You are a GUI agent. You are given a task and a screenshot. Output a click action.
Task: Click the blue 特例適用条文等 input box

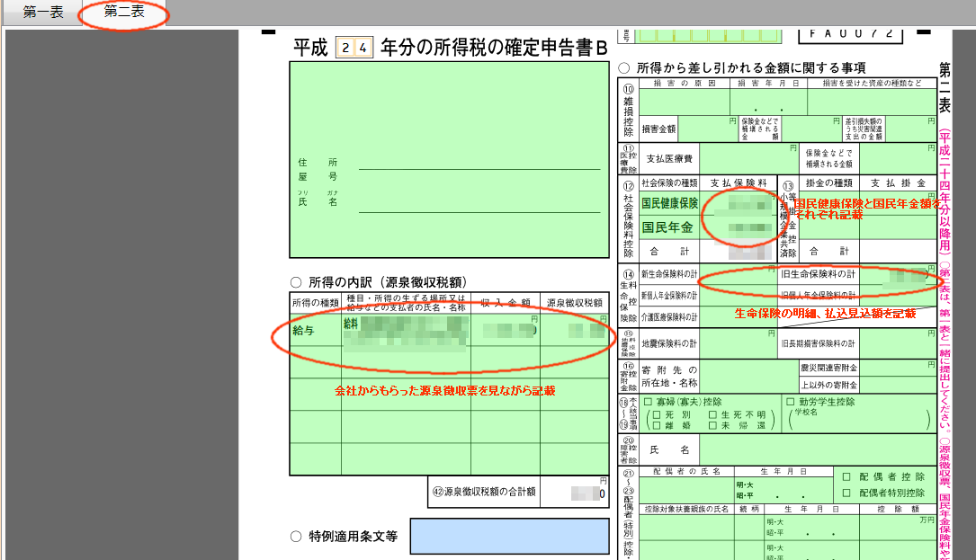(x=509, y=536)
